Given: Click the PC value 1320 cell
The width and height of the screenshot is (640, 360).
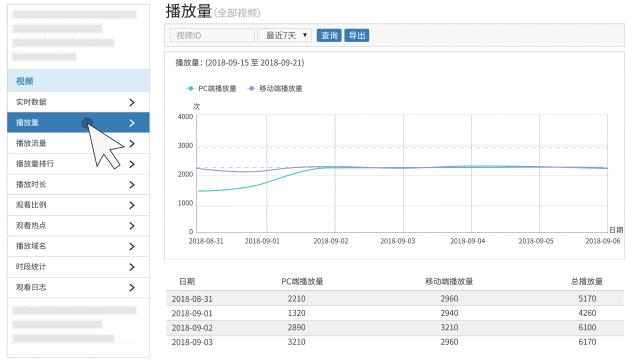Looking at the screenshot, I should click(x=296, y=313).
